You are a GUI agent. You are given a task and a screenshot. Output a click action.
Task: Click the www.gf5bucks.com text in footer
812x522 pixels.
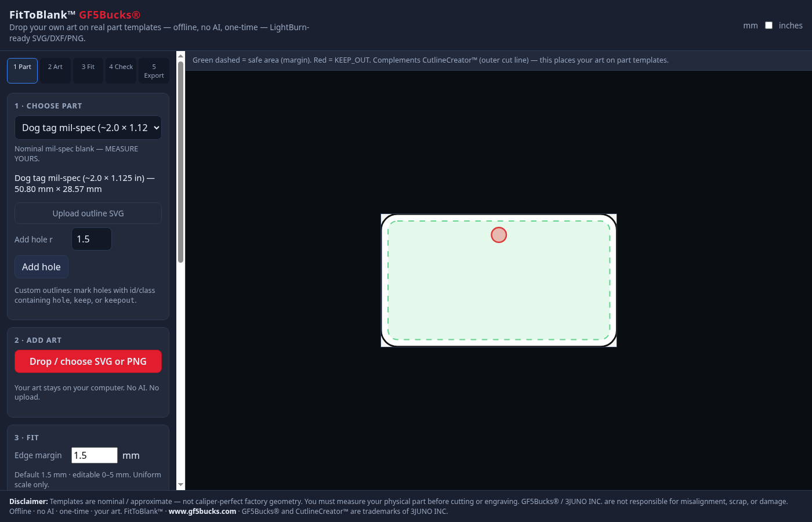pyautogui.click(x=202, y=512)
